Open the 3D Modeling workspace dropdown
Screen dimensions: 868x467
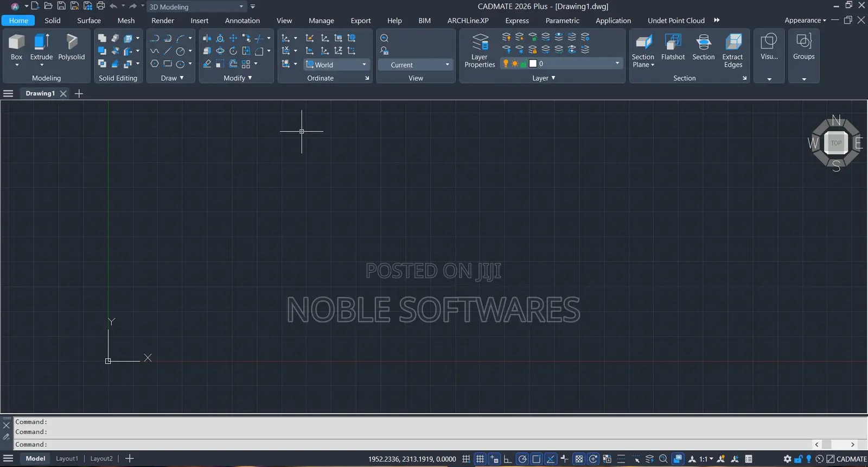tap(196, 7)
